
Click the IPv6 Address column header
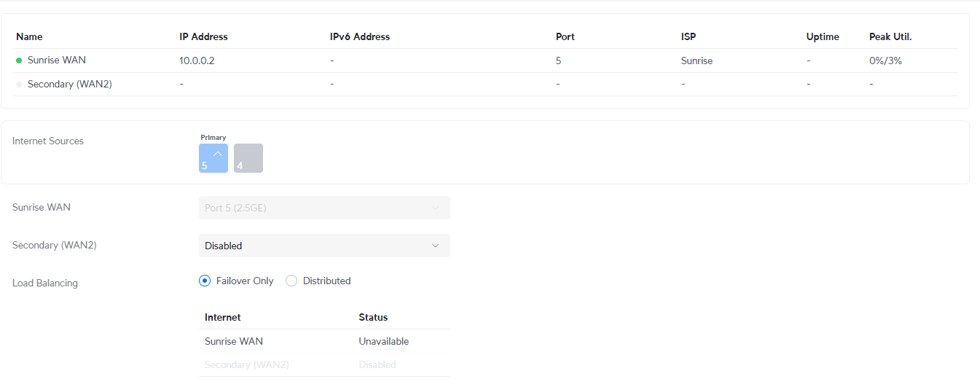click(x=360, y=36)
